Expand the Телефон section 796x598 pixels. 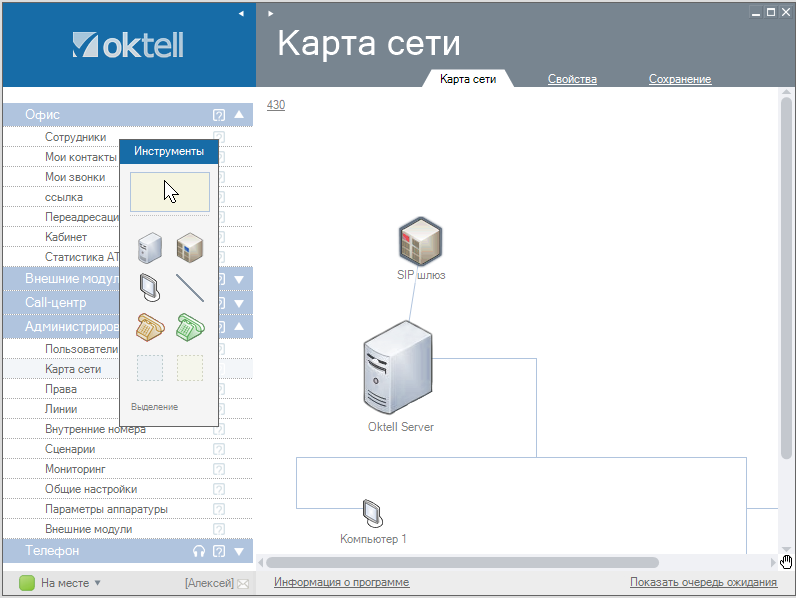tap(239, 551)
